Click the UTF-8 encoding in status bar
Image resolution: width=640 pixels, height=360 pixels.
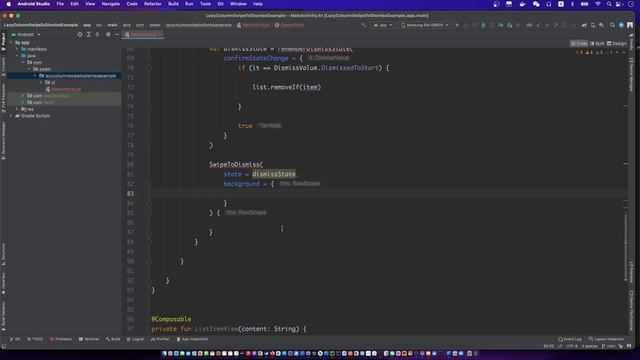(572, 346)
